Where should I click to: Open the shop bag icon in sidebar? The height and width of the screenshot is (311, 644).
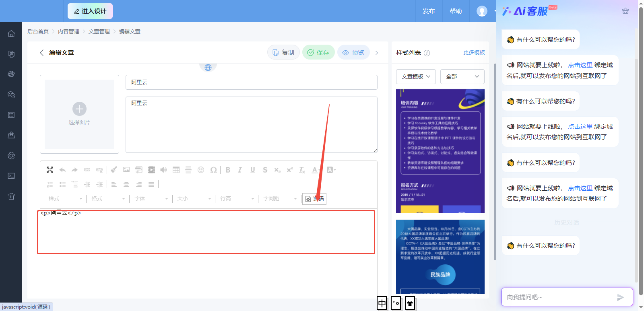(x=11, y=135)
